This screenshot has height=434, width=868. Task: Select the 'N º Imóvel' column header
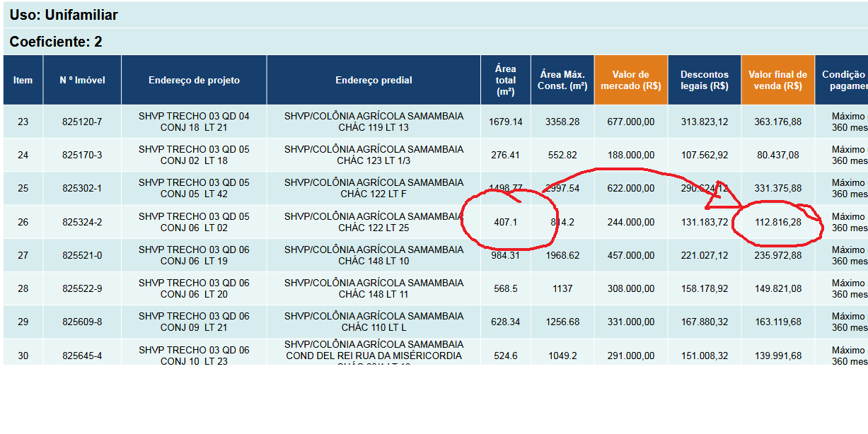pos(82,80)
